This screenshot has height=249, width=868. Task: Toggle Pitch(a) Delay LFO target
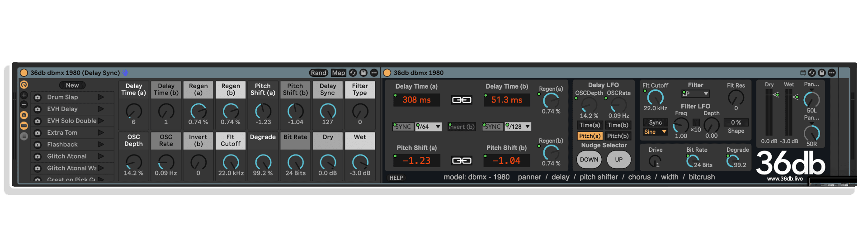(x=590, y=136)
